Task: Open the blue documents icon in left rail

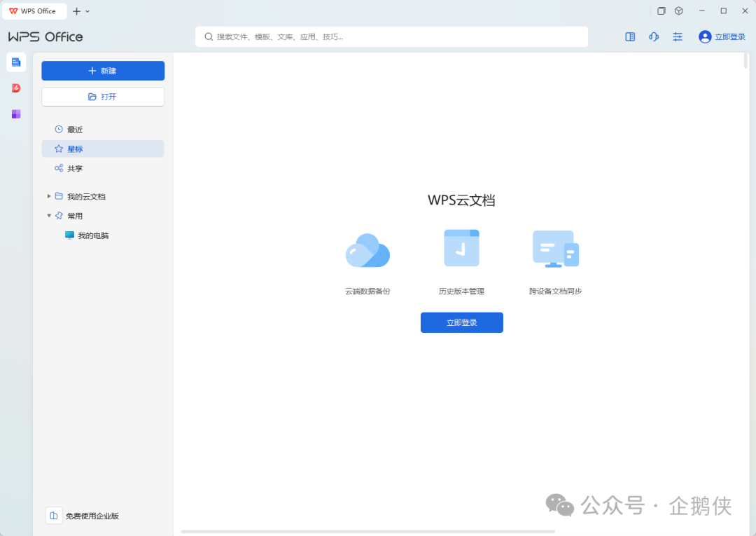Action: (x=16, y=62)
